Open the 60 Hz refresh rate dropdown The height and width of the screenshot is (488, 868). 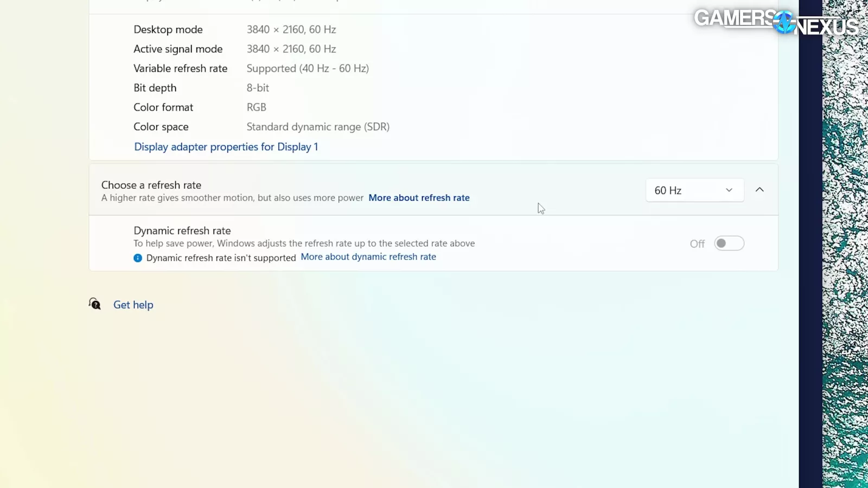coord(694,190)
